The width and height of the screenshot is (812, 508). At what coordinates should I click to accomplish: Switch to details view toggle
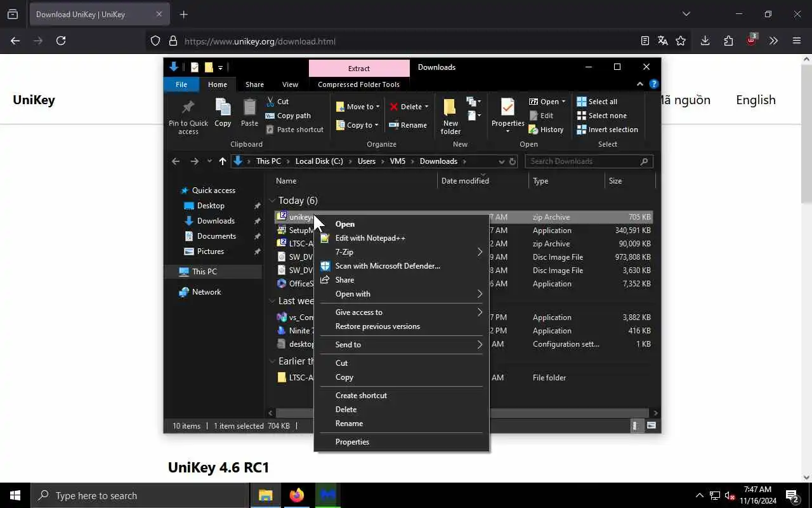(x=636, y=426)
